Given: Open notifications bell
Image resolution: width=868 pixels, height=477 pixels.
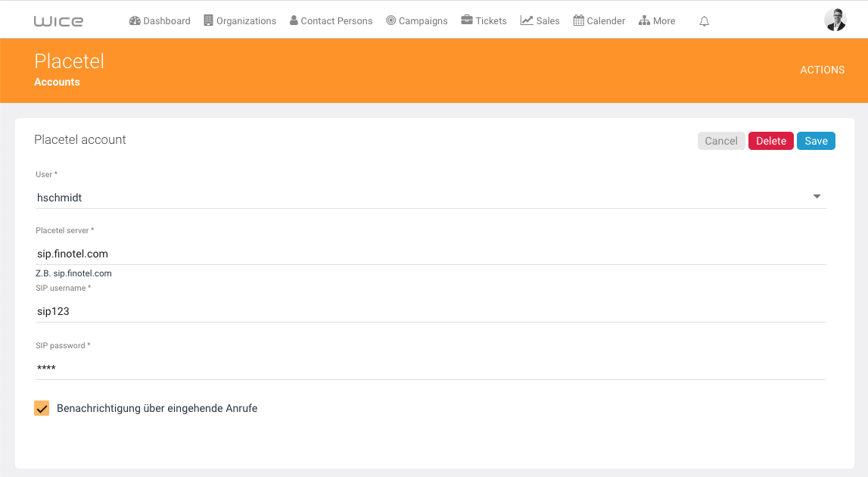Looking at the screenshot, I should pyautogui.click(x=704, y=21).
